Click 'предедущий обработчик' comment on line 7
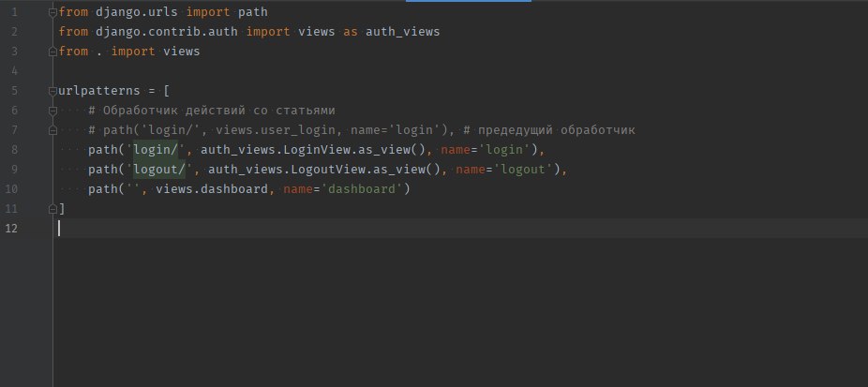The width and height of the screenshot is (868, 387). 557,130
